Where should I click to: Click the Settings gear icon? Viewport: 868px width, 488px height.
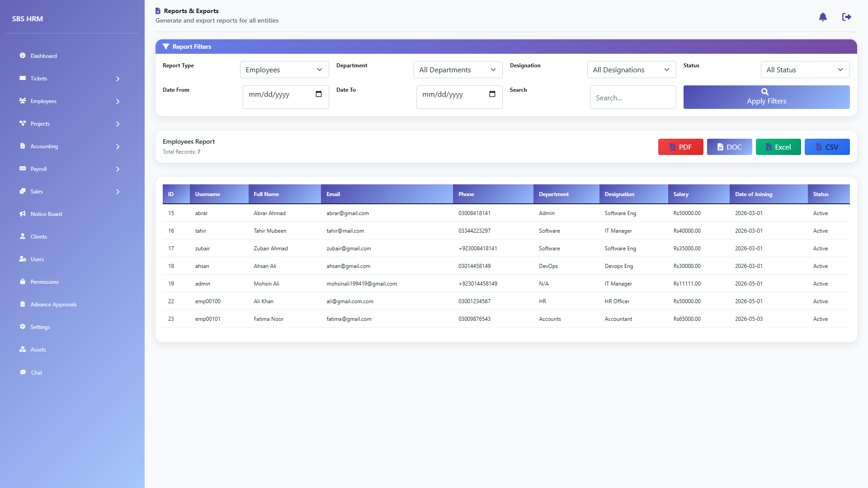tap(23, 327)
